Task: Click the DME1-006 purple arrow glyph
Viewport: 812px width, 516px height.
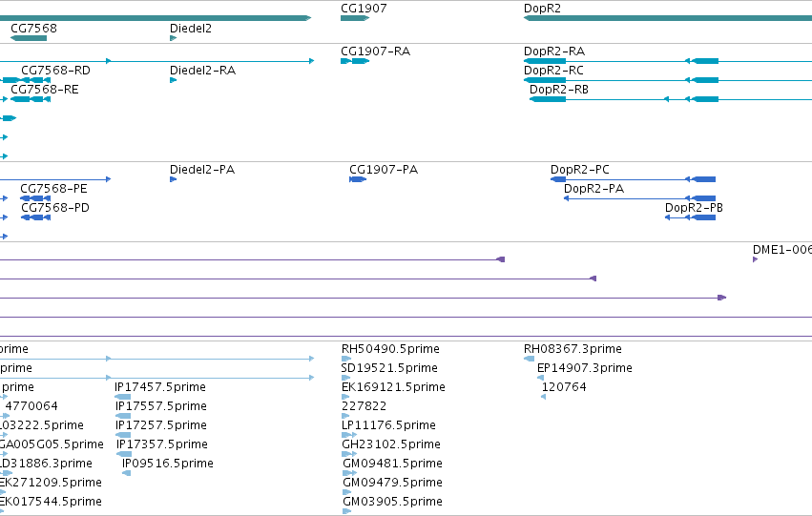Action: point(755,259)
